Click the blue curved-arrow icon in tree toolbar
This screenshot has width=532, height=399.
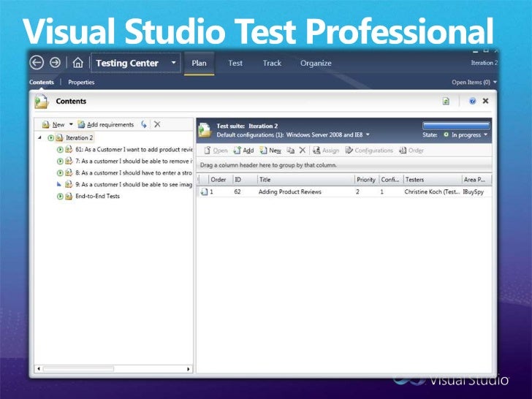coord(144,124)
